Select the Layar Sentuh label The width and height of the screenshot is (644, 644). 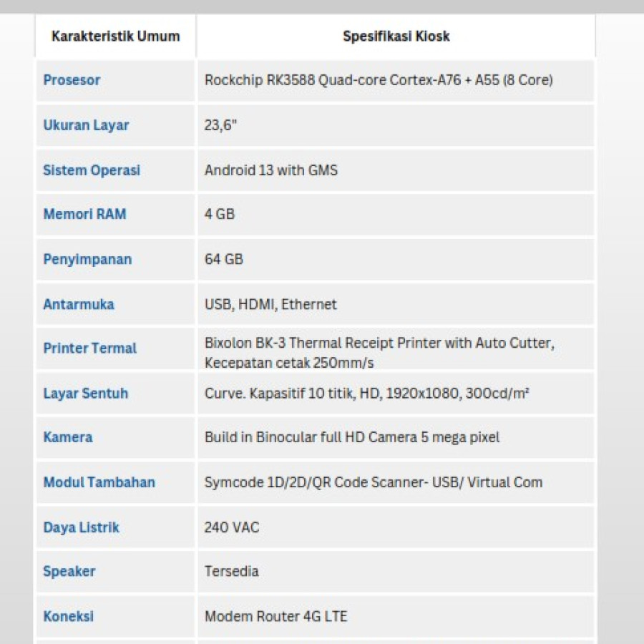tap(86, 394)
